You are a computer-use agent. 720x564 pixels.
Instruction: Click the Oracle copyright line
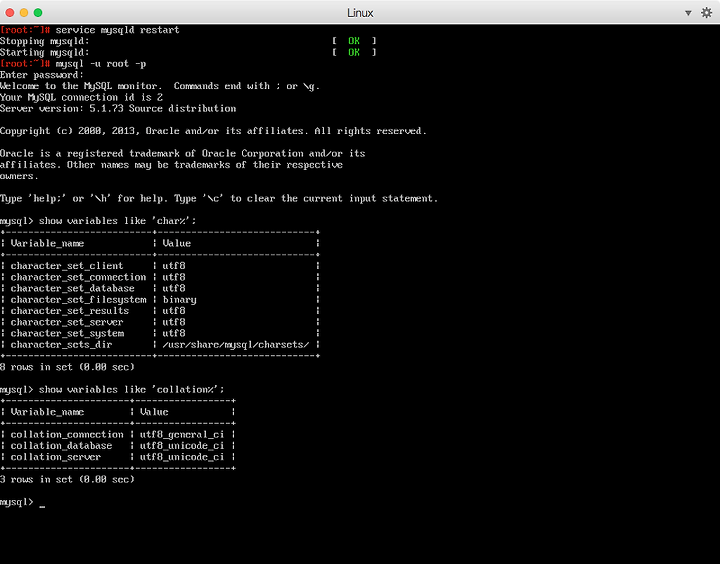213,131
